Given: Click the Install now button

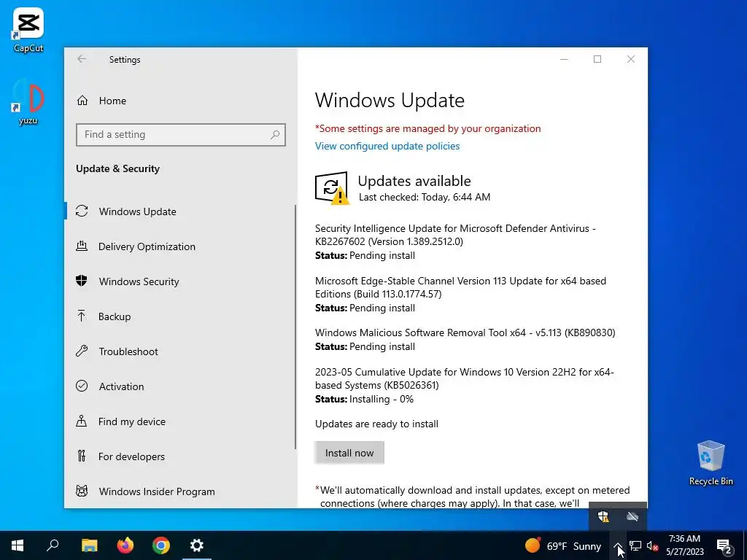Looking at the screenshot, I should (x=349, y=453).
